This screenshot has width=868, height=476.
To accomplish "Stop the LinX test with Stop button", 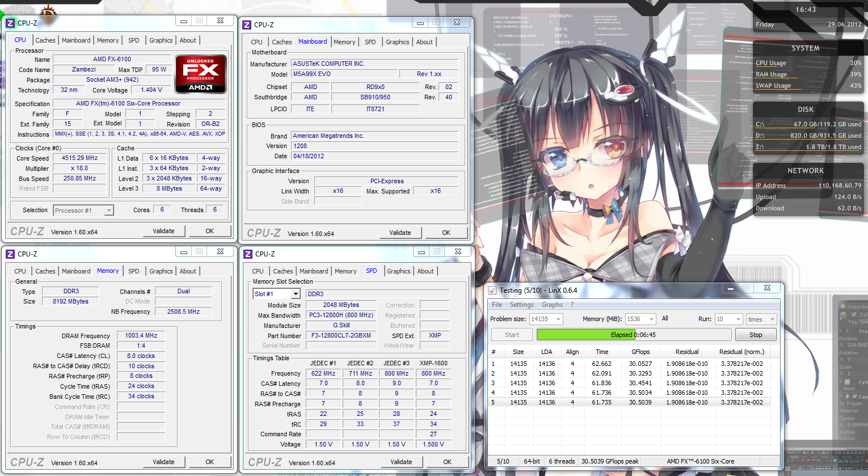I will 756,335.
